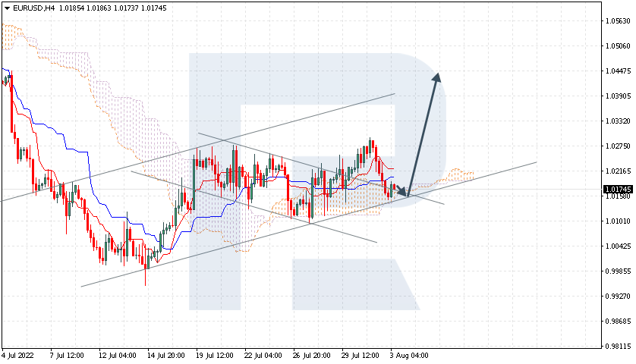The height and width of the screenshot is (364, 636).
Task: Click the 1.01010 price axis label
Action: click(x=618, y=221)
